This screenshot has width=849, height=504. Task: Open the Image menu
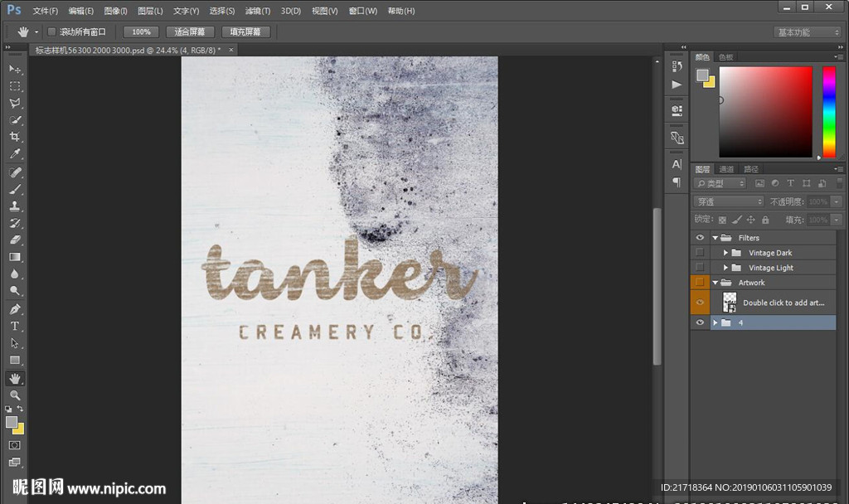115,11
